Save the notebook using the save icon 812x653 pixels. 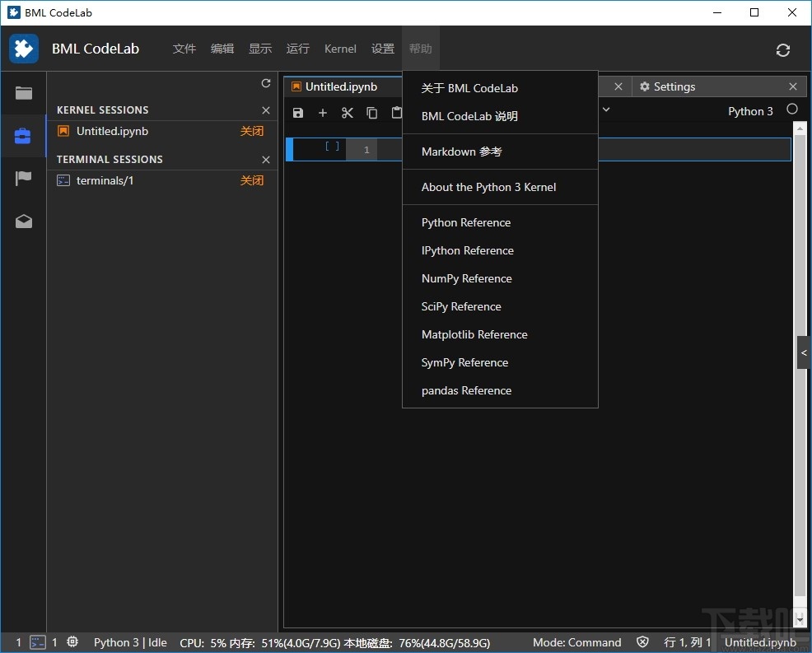[297, 113]
